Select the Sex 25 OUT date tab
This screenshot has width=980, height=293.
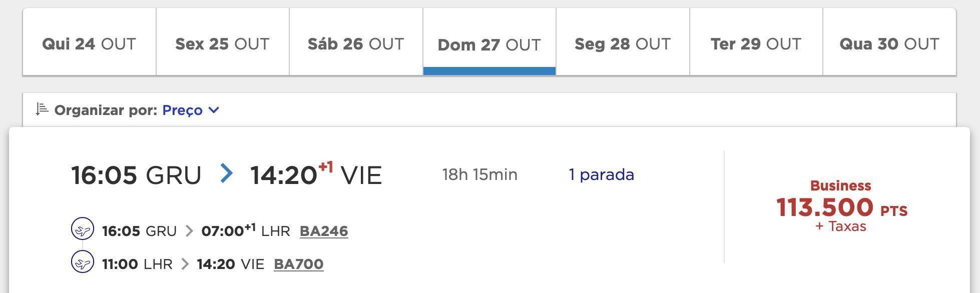pos(223,41)
